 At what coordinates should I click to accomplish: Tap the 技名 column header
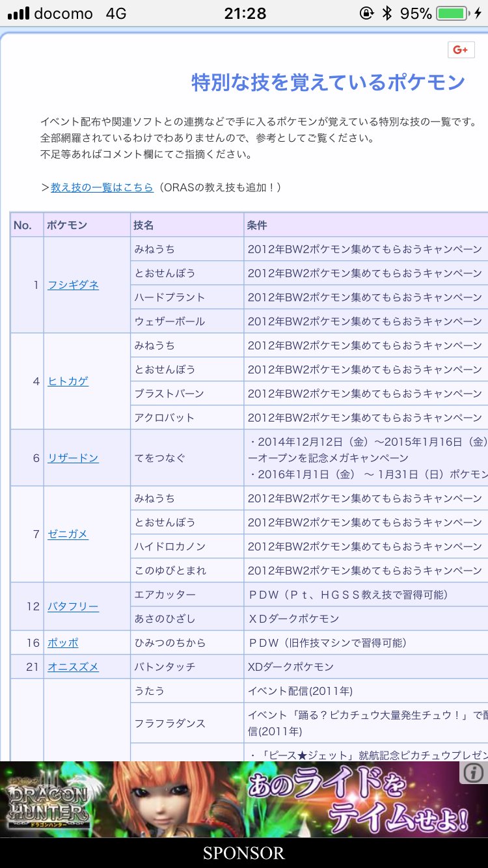[187, 225]
